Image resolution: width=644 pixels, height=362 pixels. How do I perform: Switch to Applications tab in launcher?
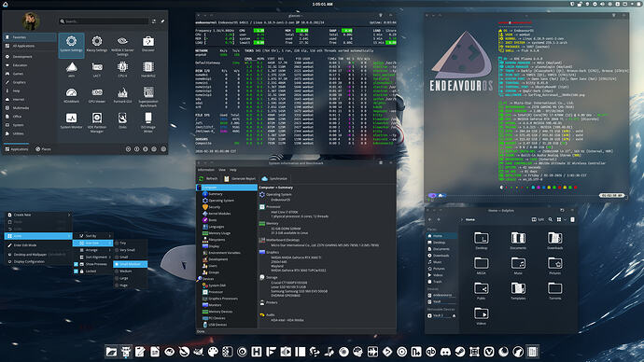tap(17, 149)
